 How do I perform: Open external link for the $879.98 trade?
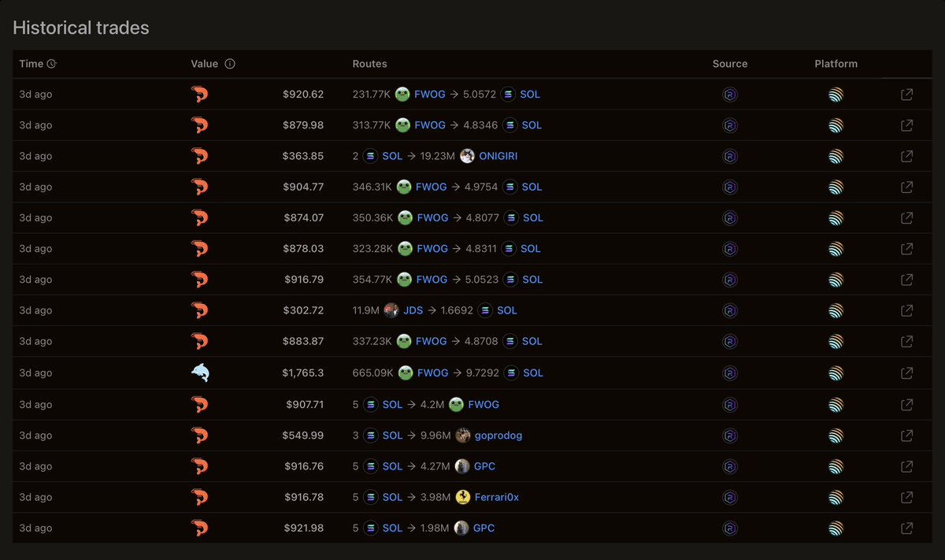[906, 125]
